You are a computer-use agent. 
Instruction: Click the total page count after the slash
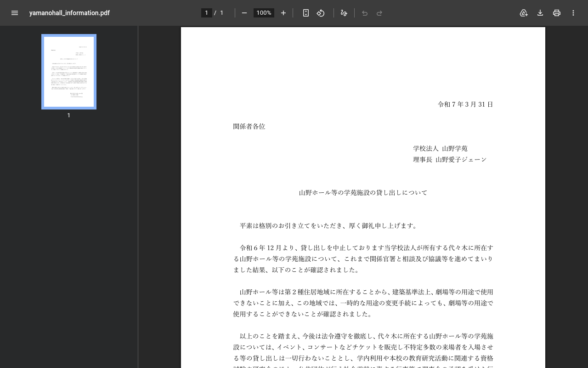coord(221,13)
